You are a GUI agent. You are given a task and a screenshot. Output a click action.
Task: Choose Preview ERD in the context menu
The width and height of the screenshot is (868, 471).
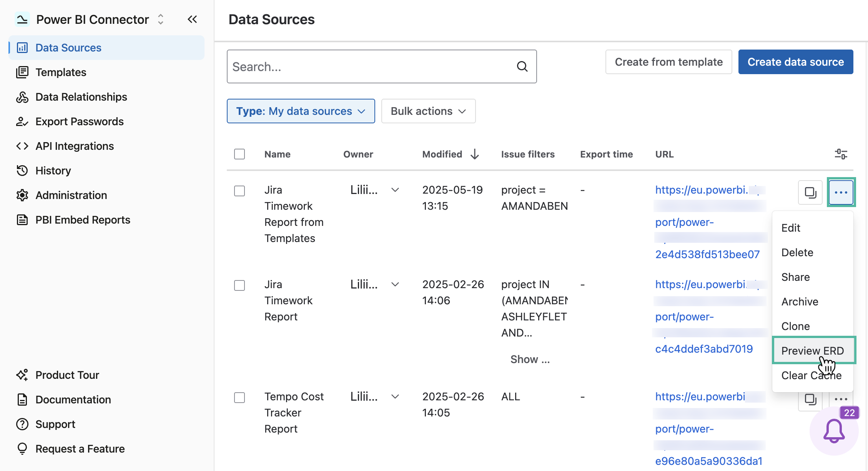(813, 350)
